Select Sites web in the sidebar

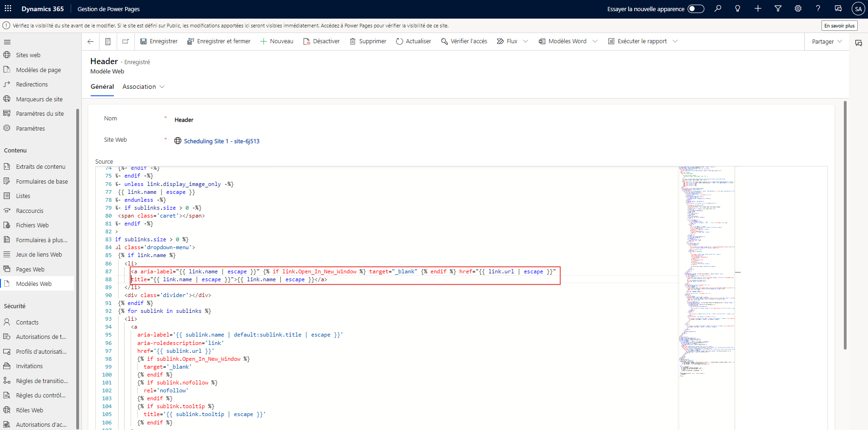[28, 54]
